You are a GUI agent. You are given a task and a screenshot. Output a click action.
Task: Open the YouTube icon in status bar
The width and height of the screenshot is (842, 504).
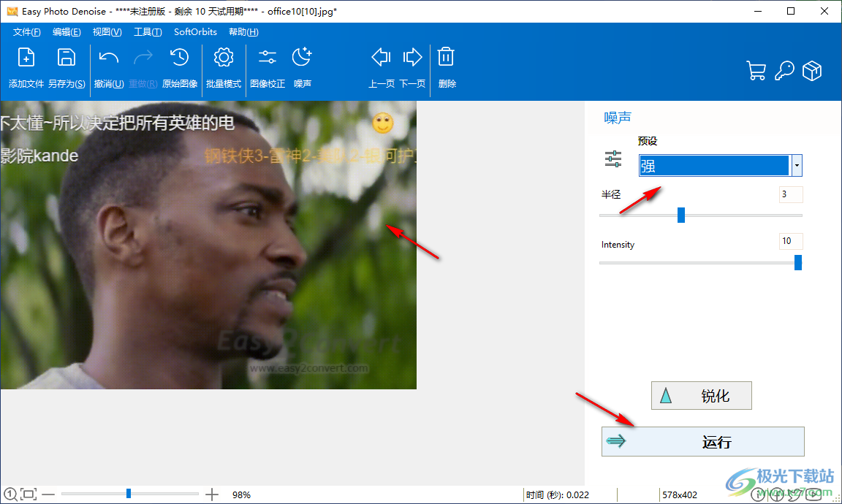[x=814, y=495]
